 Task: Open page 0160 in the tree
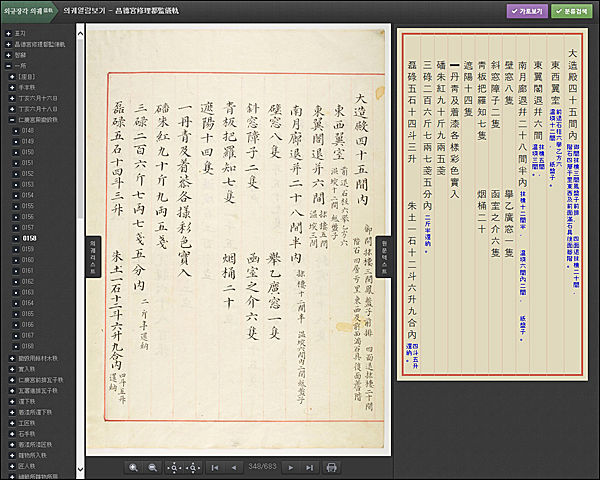click(28, 260)
